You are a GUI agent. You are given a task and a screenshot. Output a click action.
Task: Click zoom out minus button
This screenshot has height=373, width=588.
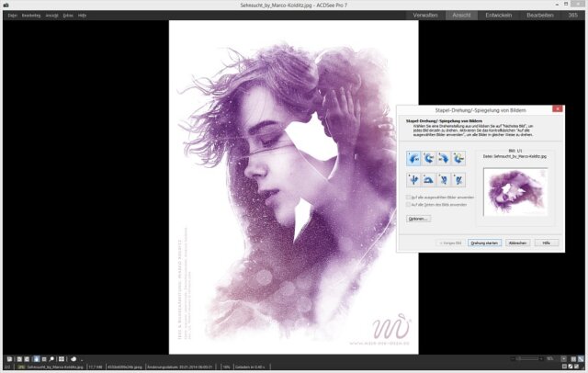(513, 358)
